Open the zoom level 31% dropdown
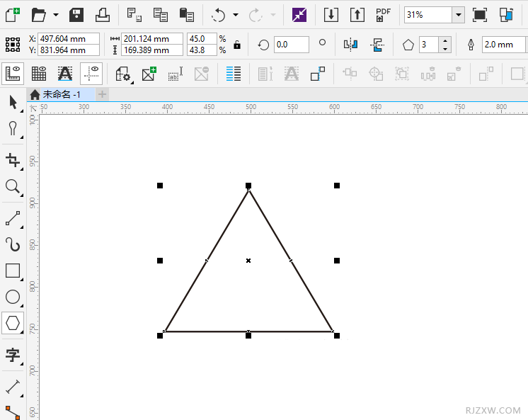Image resolution: width=528 pixels, height=420 pixels. tap(458, 15)
